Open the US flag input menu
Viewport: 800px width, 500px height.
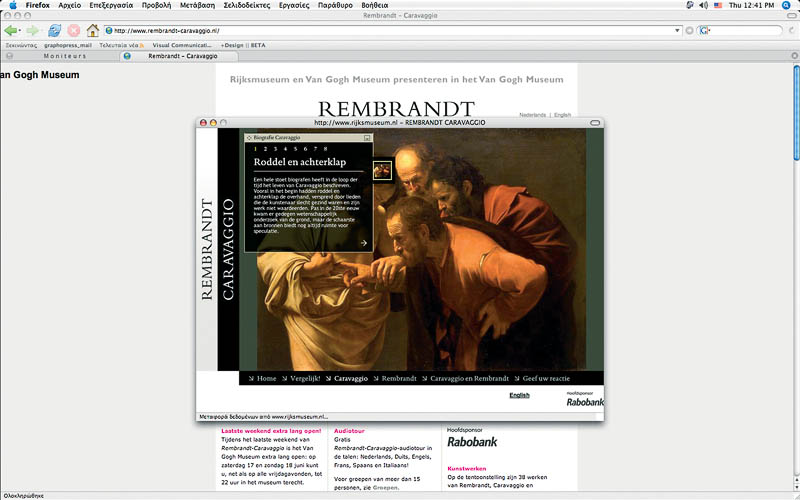point(718,5)
